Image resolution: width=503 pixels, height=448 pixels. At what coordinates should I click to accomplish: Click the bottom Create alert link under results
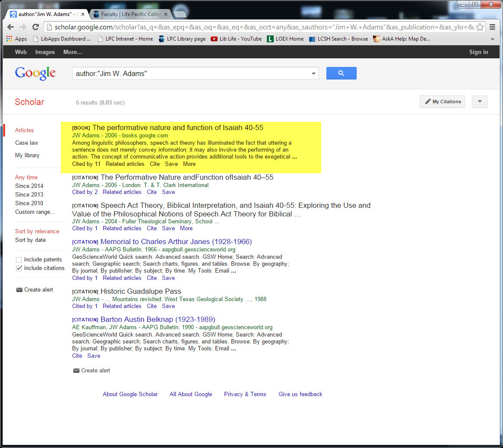tap(92, 370)
